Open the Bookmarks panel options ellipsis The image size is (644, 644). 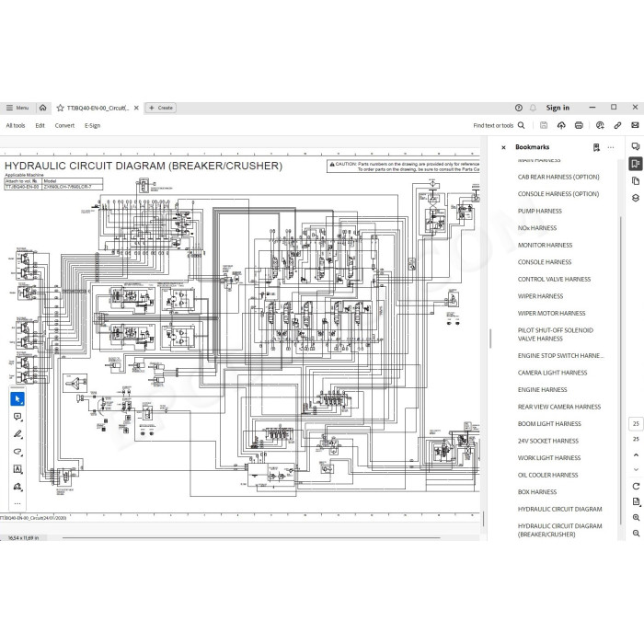[611, 147]
